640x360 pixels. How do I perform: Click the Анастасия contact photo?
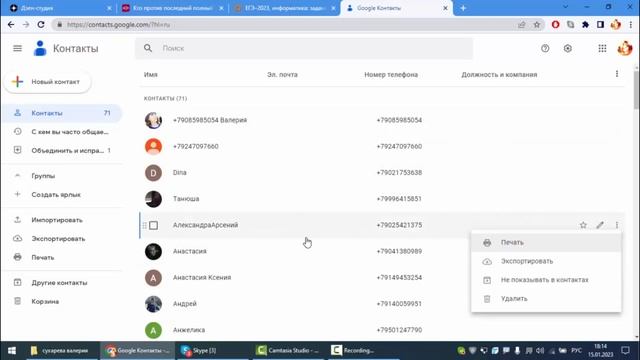tap(153, 251)
